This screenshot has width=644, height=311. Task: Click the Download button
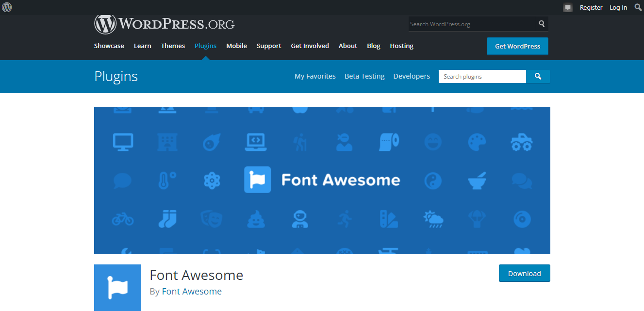coord(525,273)
